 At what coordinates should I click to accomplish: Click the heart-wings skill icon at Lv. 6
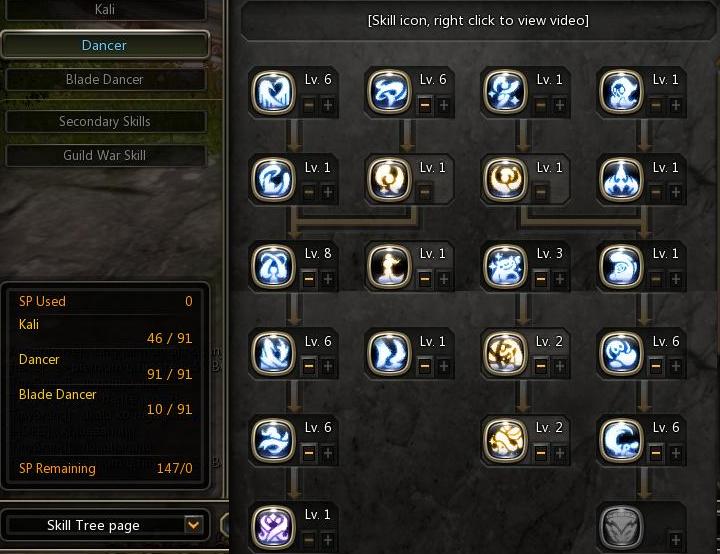273,92
